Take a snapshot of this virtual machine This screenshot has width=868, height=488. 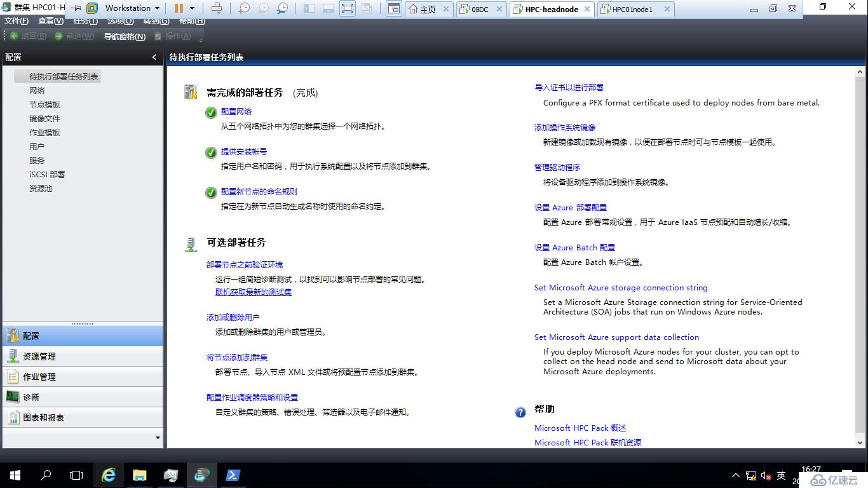click(244, 8)
